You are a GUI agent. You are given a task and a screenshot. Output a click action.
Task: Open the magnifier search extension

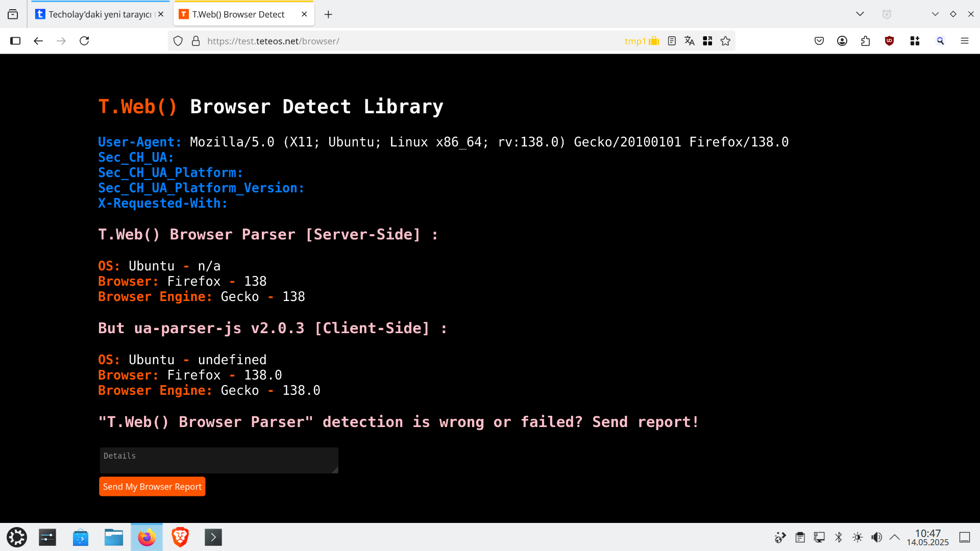pyautogui.click(x=940, y=41)
